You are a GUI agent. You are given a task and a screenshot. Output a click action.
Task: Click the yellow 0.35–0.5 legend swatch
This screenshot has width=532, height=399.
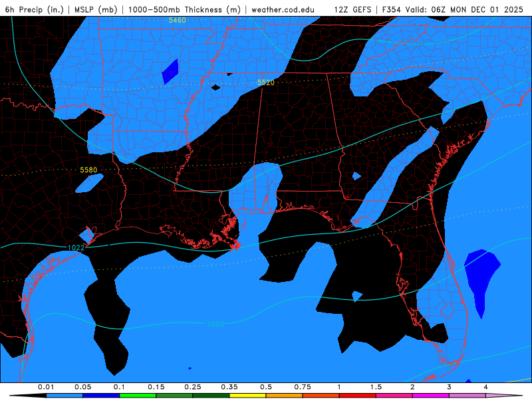pyautogui.click(x=247, y=396)
